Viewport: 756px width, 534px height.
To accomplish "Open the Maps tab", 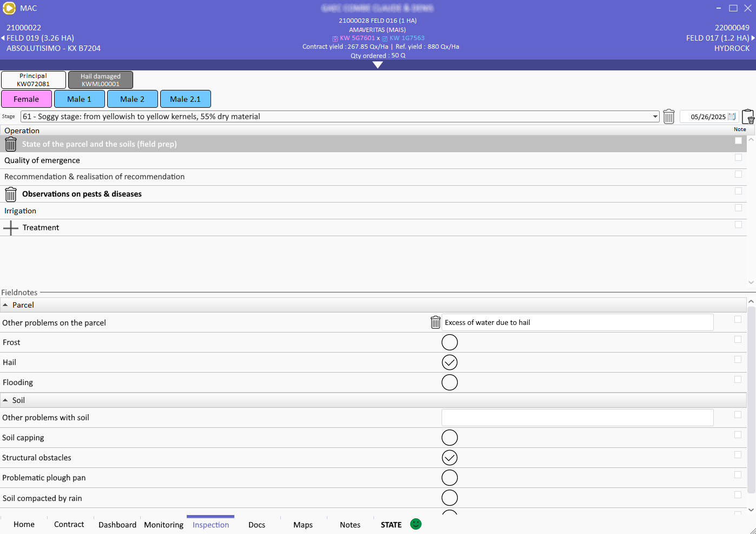I will click(x=303, y=524).
